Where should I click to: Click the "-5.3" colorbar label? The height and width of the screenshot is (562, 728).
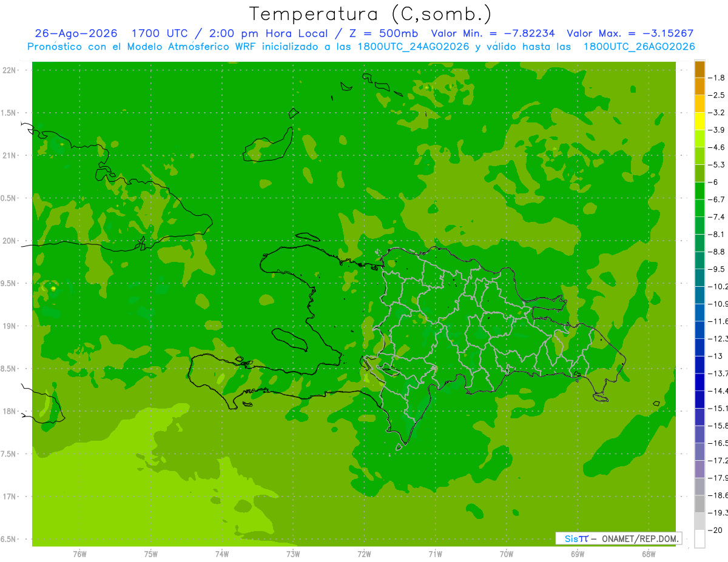click(716, 165)
